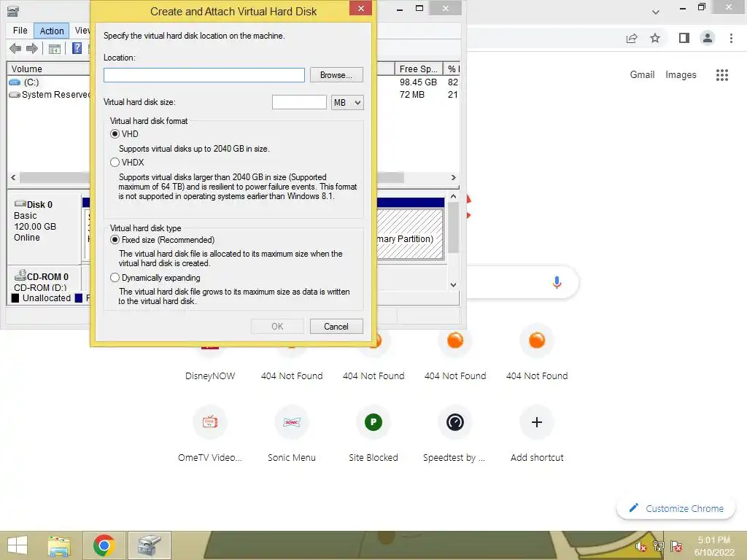The width and height of the screenshot is (747, 560).
Task: Open the Speedtest shortcut
Action: [455, 422]
